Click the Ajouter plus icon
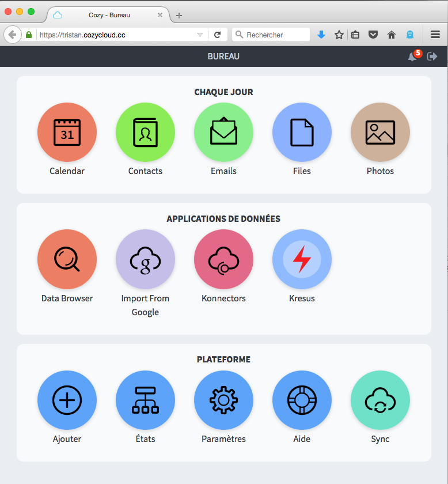 [x=67, y=400]
